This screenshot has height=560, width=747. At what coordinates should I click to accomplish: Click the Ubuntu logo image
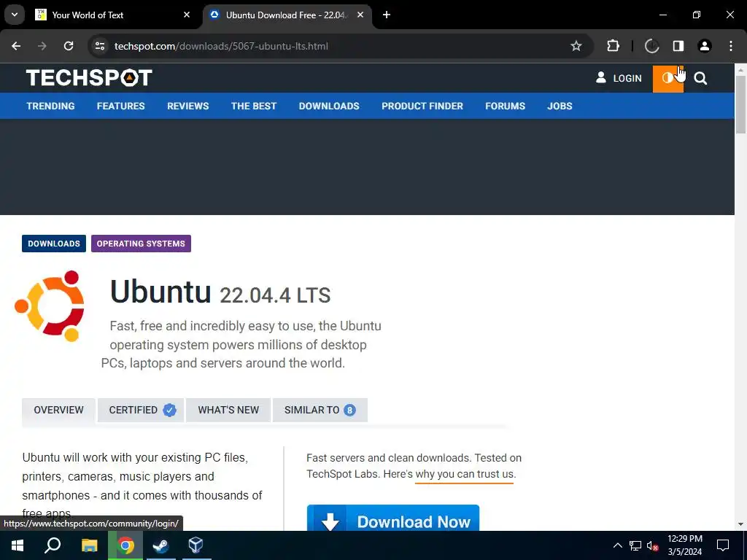(x=50, y=306)
